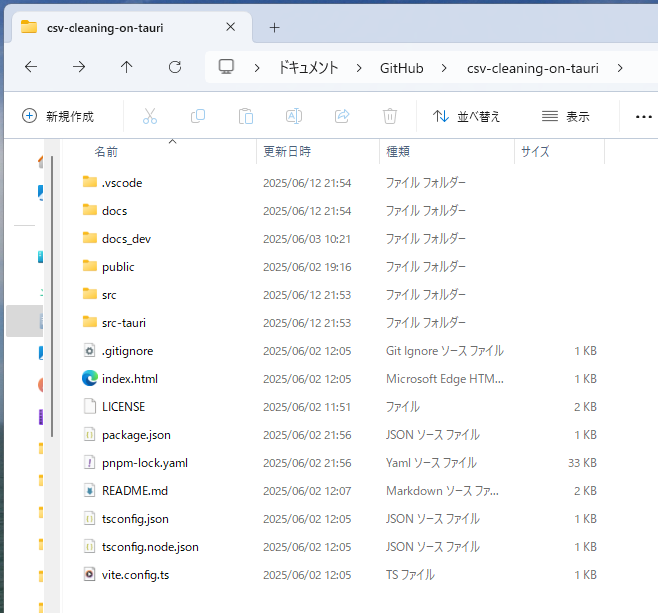The width and height of the screenshot is (658, 613).
Task: Navigate to GitHub in breadcrumb
Action: (x=402, y=68)
